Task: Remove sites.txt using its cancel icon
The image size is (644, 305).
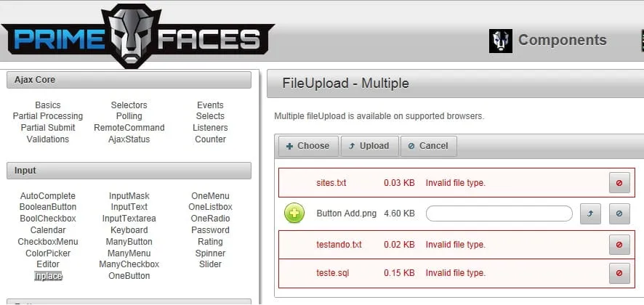Action: pyautogui.click(x=619, y=183)
